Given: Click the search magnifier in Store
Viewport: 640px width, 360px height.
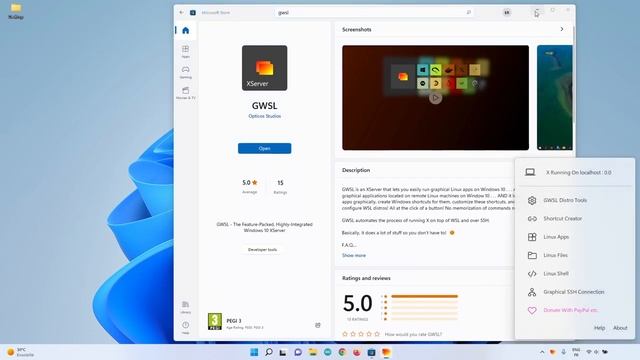Looking at the screenshot, I should coord(469,13).
